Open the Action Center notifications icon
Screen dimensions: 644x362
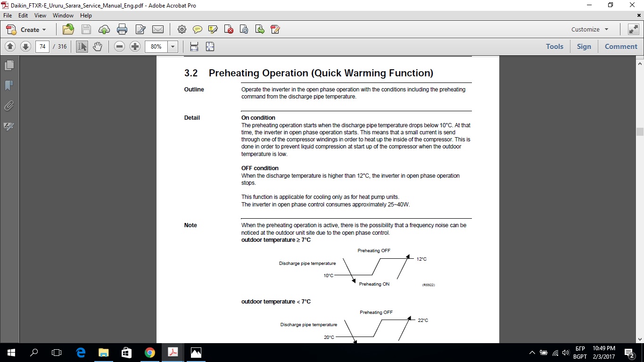coord(629,353)
